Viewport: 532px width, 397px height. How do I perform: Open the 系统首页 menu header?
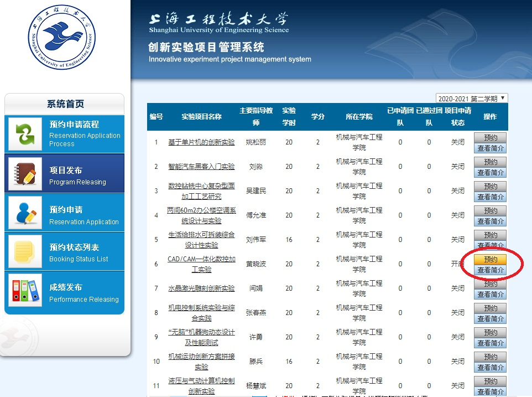click(65, 104)
